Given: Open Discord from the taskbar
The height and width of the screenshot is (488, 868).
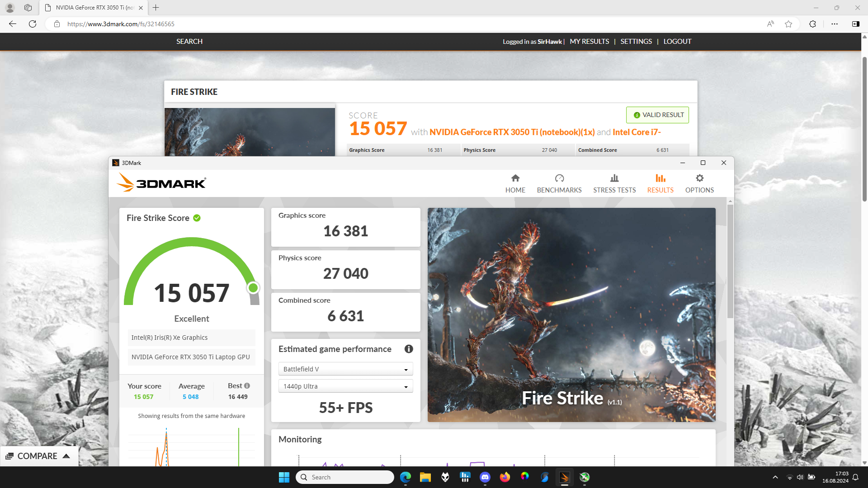Looking at the screenshot, I should [485, 477].
